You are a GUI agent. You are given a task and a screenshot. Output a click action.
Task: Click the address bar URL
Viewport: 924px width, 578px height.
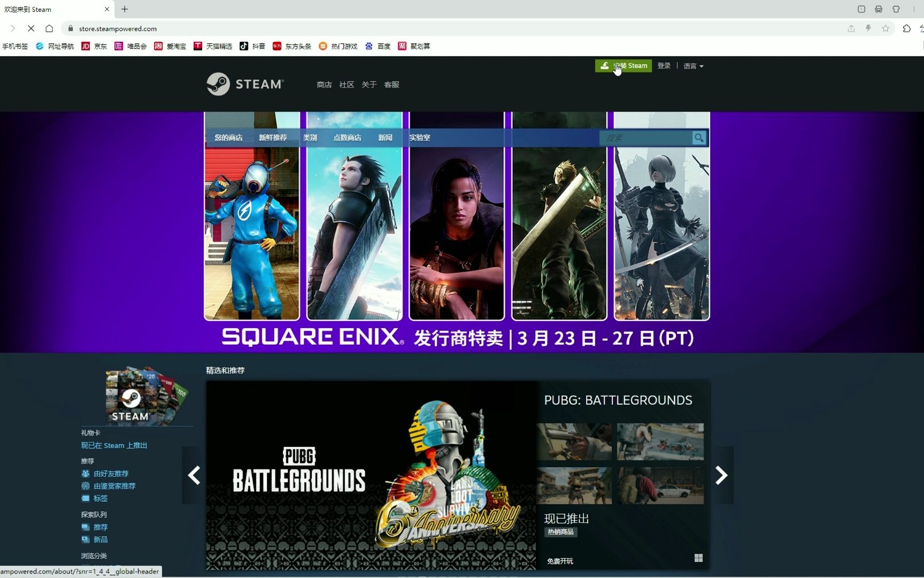point(118,29)
